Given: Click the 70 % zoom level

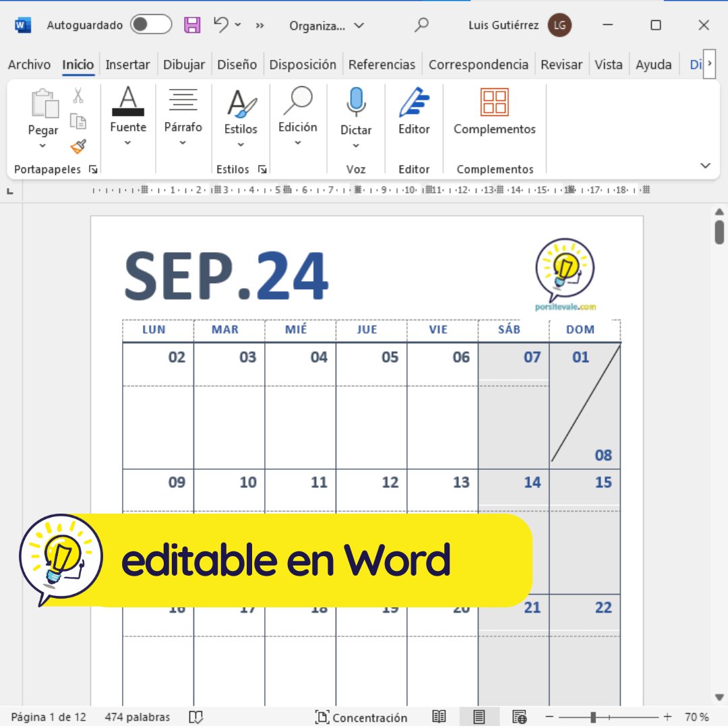Looking at the screenshot, I should tap(696, 717).
